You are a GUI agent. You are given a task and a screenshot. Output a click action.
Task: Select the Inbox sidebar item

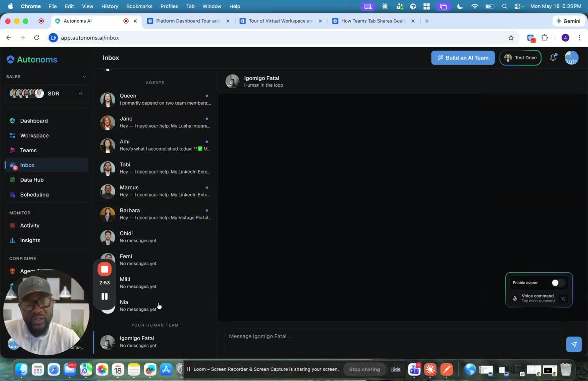click(x=47, y=165)
